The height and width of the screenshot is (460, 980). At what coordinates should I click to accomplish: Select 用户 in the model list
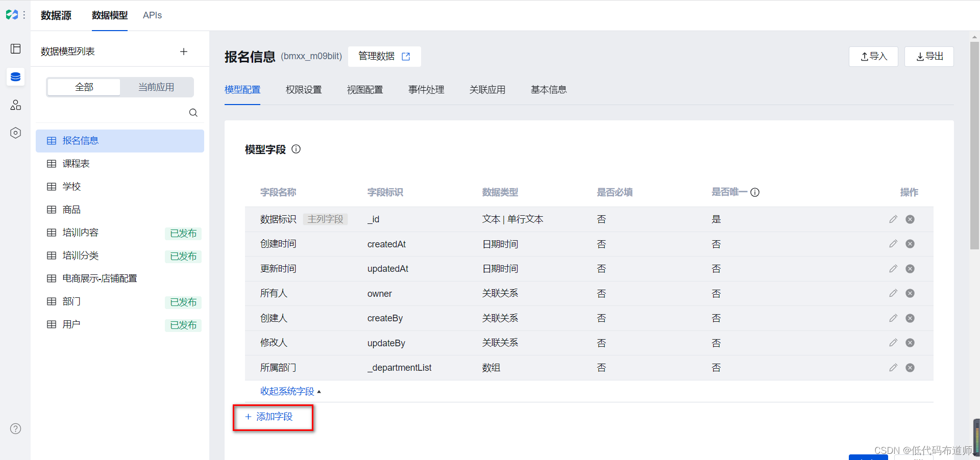[x=120, y=324]
